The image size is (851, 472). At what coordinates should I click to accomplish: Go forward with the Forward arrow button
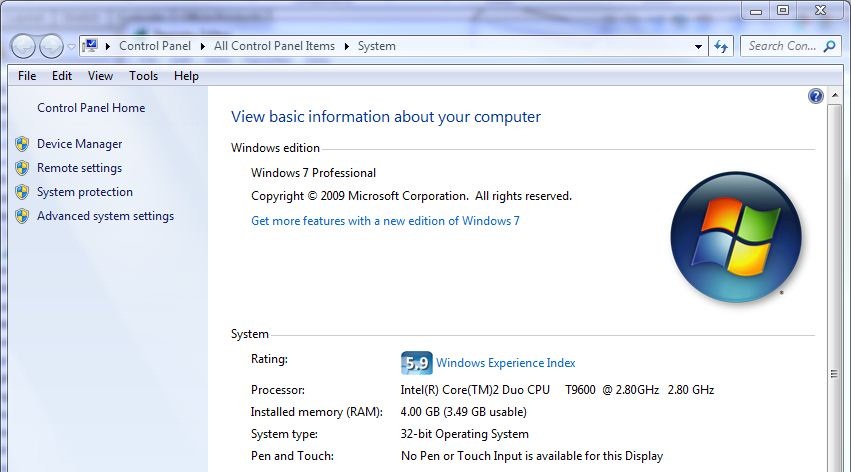(52, 47)
